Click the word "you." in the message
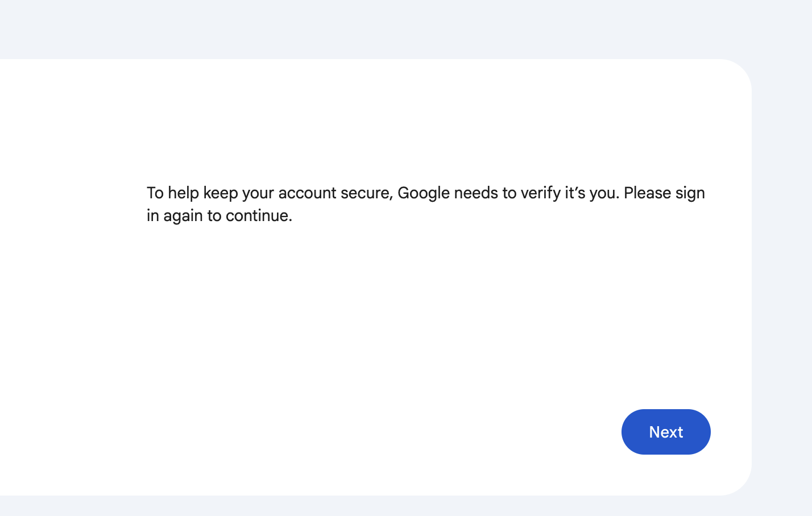This screenshot has width=812, height=516. [x=604, y=193]
